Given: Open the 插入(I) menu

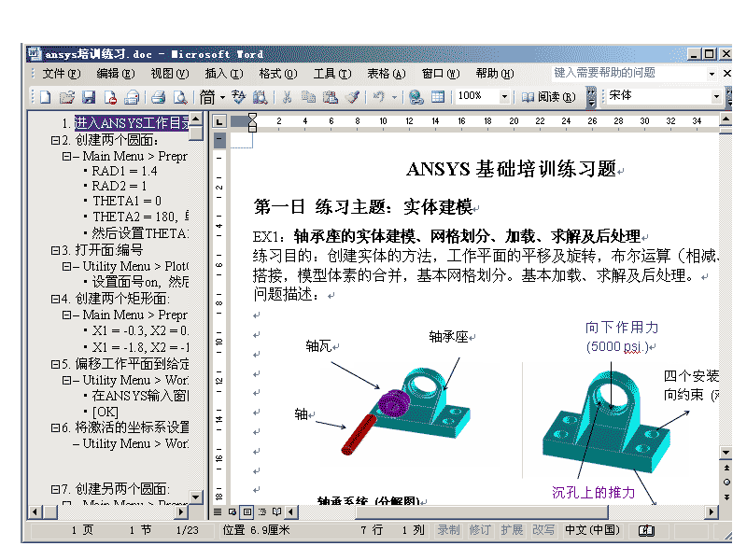Looking at the screenshot, I should click(x=224, y=74).
